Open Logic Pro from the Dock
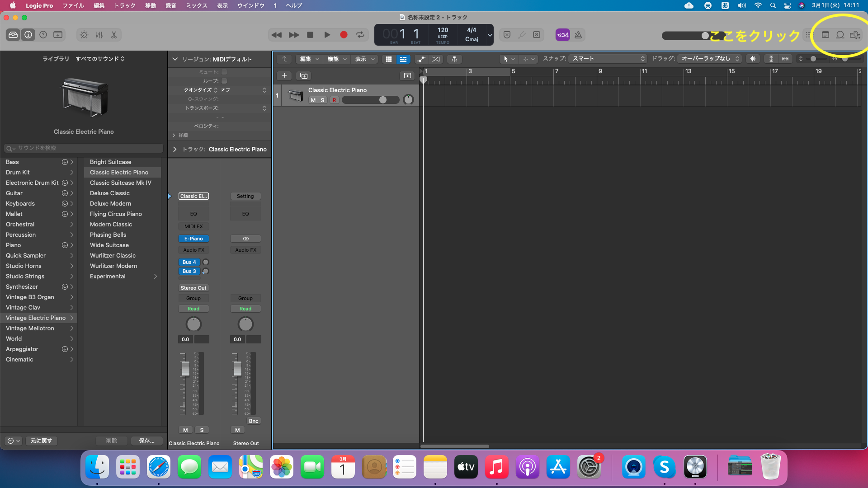Screen dimensions: 868x488 pos(695,467)
